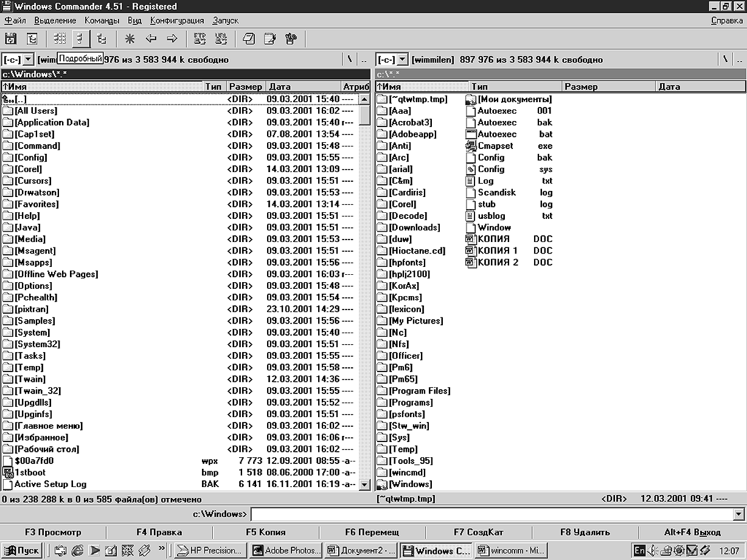Click the URL new connection icon
747x560 pixels.
click(221, 38)
